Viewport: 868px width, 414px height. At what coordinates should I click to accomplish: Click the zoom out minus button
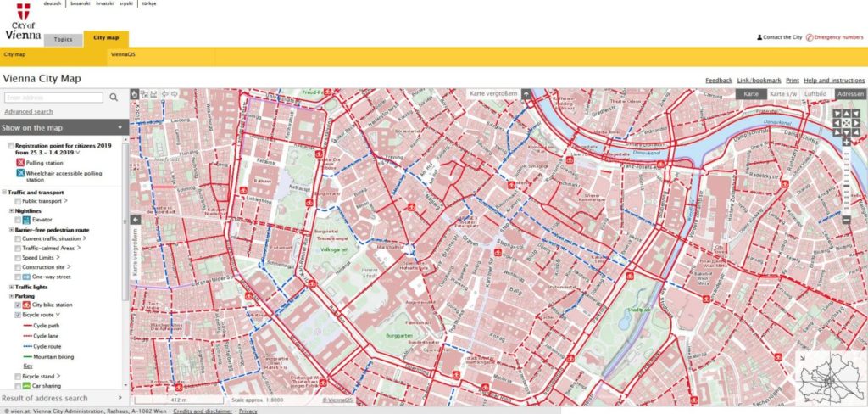[845, 220]
